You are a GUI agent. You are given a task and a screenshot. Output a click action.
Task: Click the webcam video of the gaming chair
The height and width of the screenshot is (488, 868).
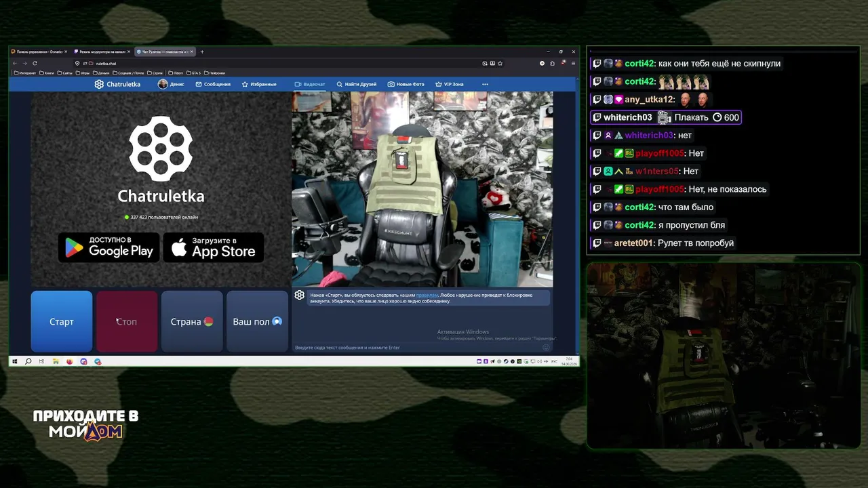pos(422,189)
